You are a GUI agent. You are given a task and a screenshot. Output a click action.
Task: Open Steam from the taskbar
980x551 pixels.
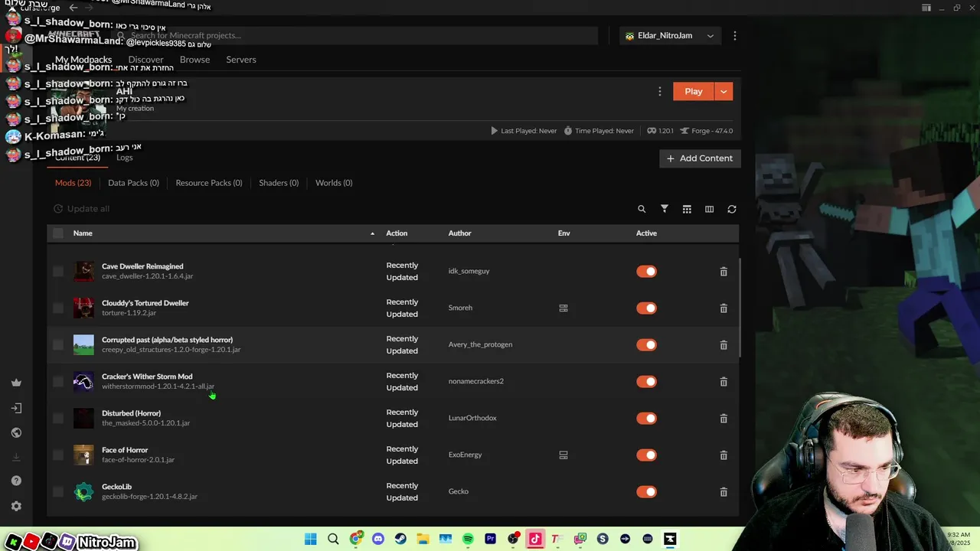point(400,540)
